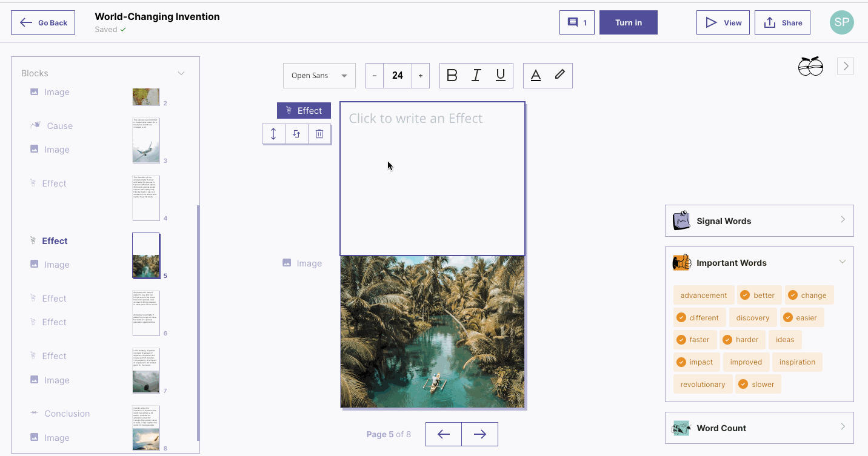Click the Bold formatting icon
Viewport: 868px width, 456px height.
pos(452,76)
